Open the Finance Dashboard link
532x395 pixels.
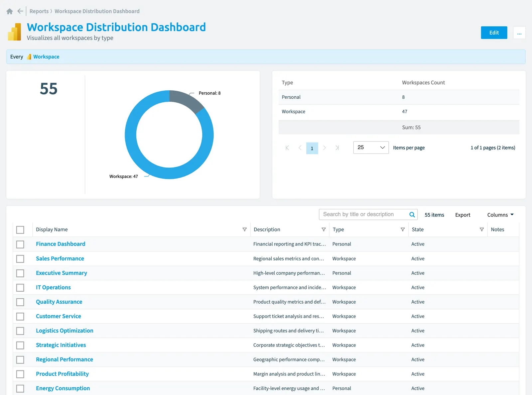tap(61, 244)
